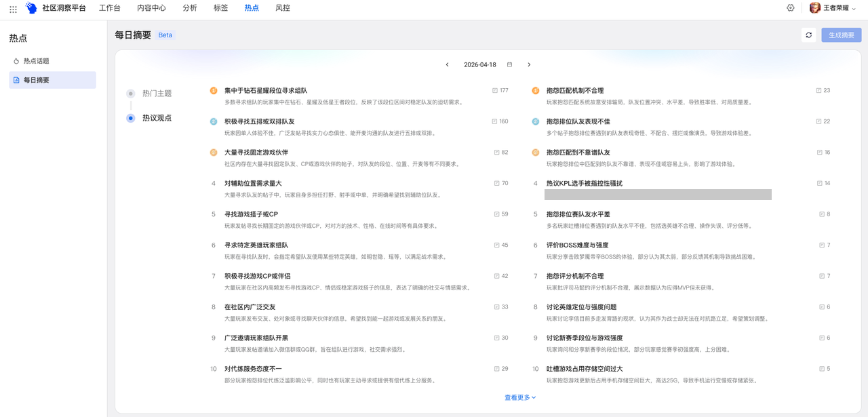
Task: Click rank-1 medal beside 集中于钻石星耀段位寻求组队
Action: point(214,90)
